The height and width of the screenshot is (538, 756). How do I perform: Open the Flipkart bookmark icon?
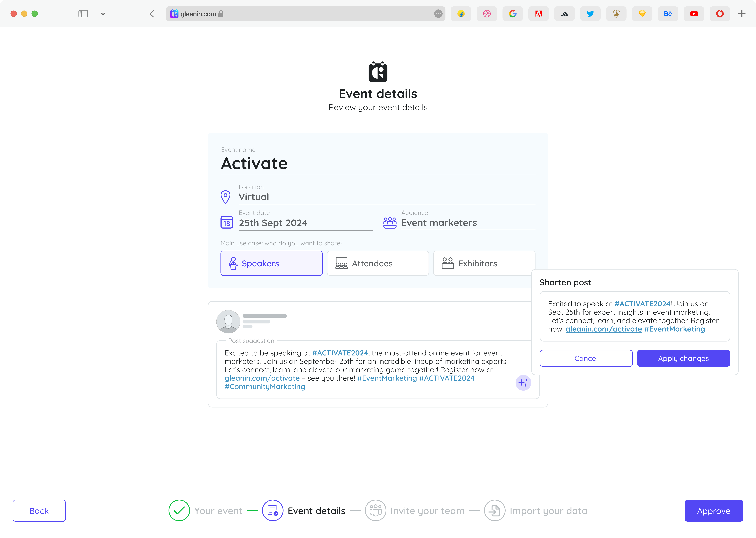pos(461,14)
